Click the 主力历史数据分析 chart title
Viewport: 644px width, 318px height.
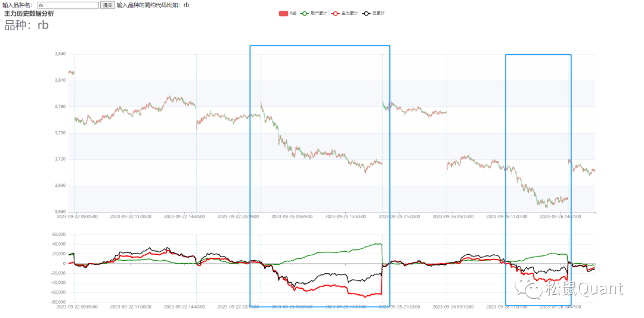pos(29,13)
